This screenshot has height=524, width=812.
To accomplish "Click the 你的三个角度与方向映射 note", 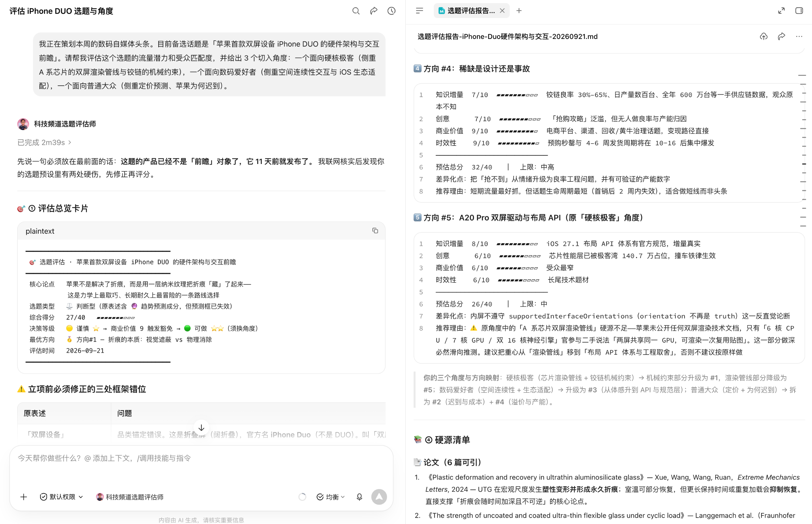I will pos(610,390).
